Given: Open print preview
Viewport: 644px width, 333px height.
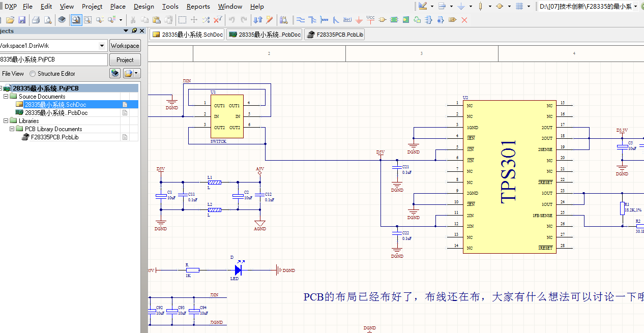Looking at the screenshot, I should 47,20.
